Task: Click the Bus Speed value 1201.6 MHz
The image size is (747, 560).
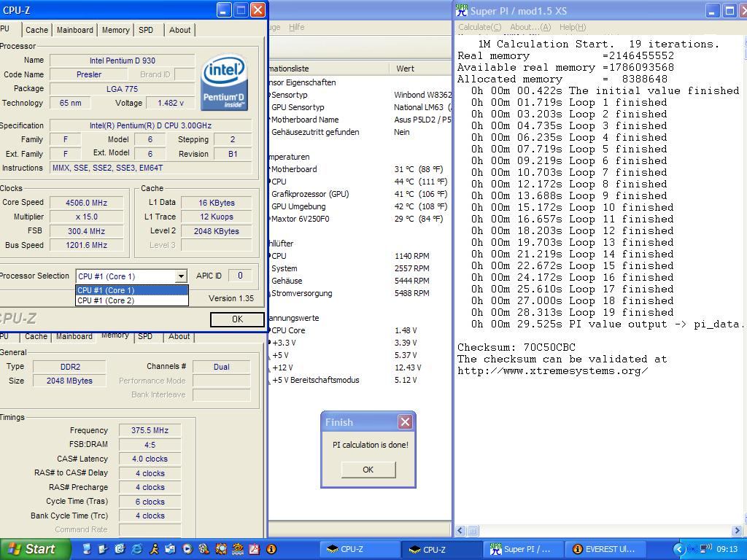Action: point(86,245)
